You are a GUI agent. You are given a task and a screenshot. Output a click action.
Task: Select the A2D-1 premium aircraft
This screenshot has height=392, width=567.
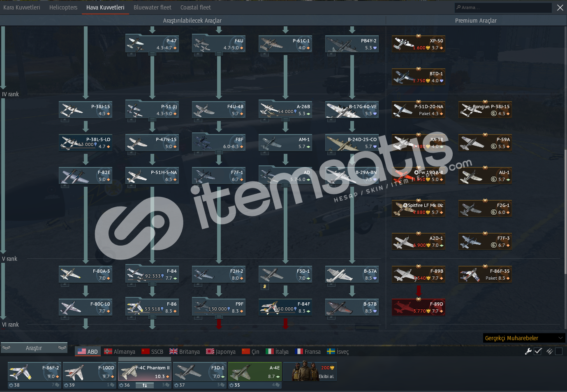click(x=419, y=241)
